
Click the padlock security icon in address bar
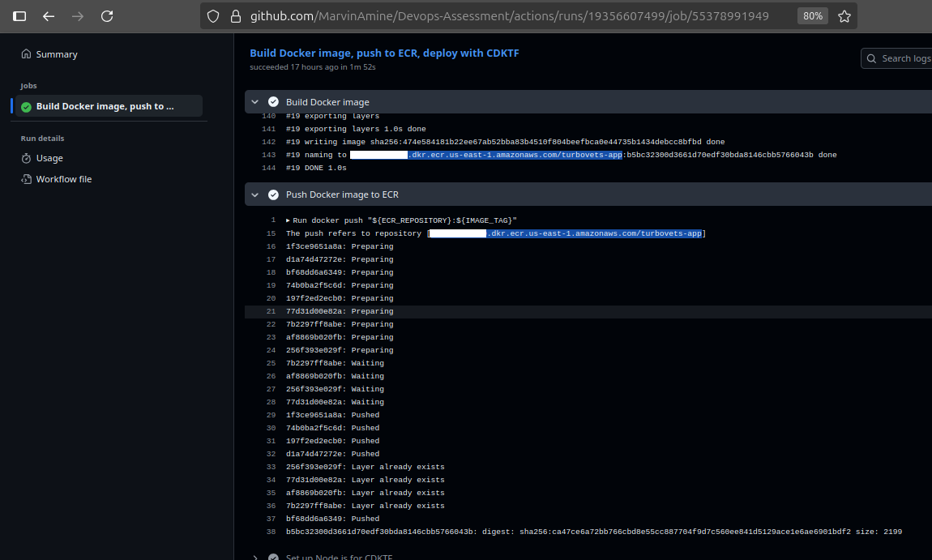tap(233, 15)
